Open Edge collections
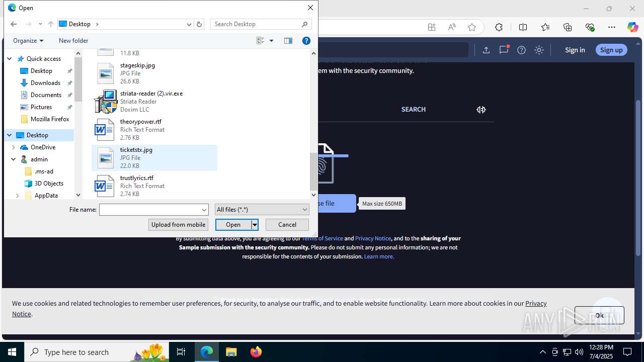The height and width of the screenshot is (362, 644). [568, 27]
